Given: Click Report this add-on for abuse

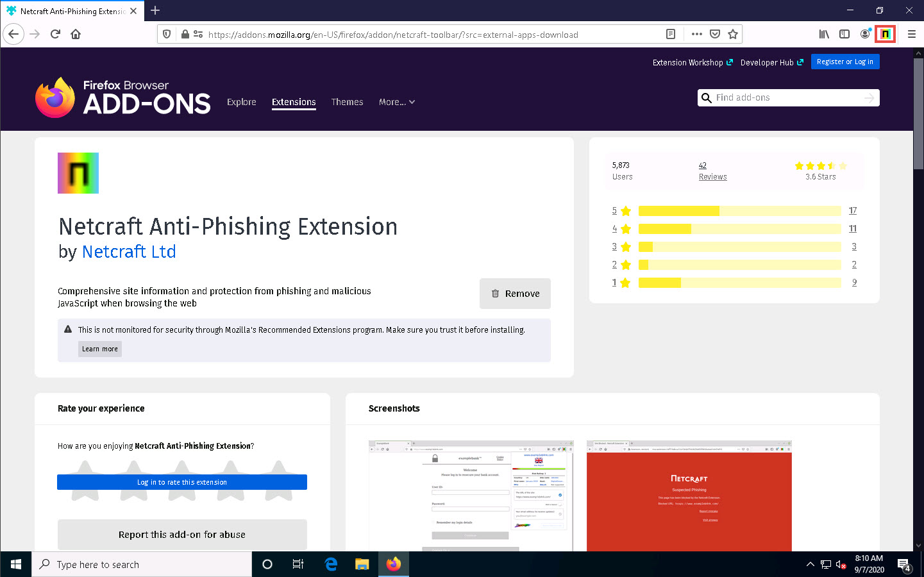Looking at the screenshot, I should point(182,535).
